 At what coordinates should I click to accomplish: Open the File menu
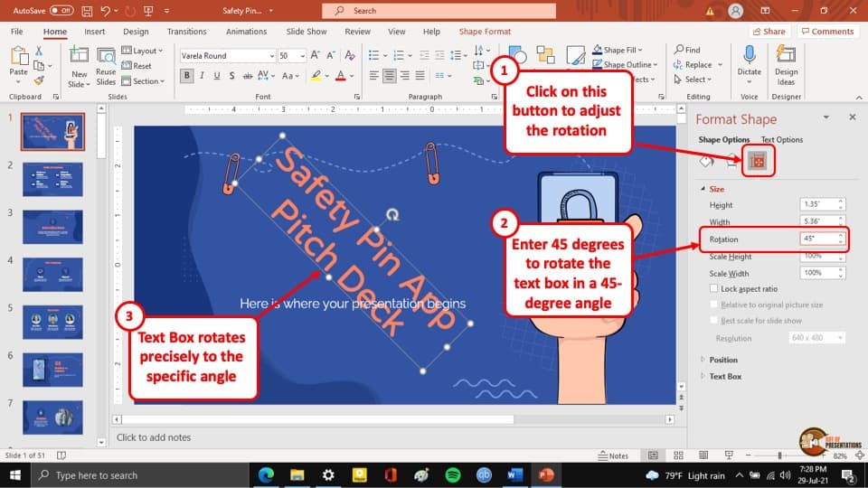tap(17, 32)
